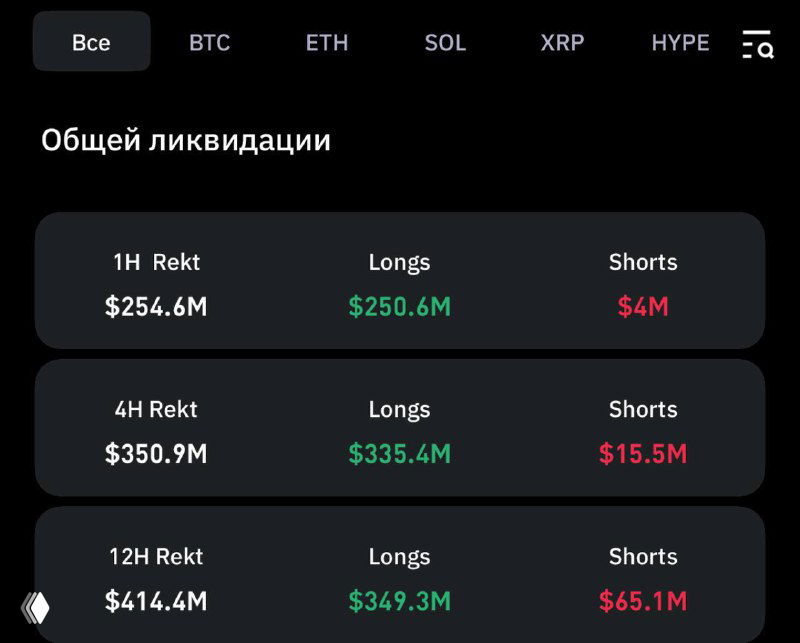Screen dimensions: 800x643
Task: Open the 4H Rekt liquidation card
Action: click(400, 430)
